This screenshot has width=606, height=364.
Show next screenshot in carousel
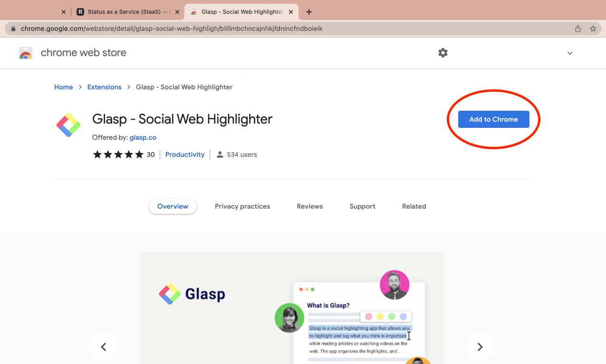480,347
